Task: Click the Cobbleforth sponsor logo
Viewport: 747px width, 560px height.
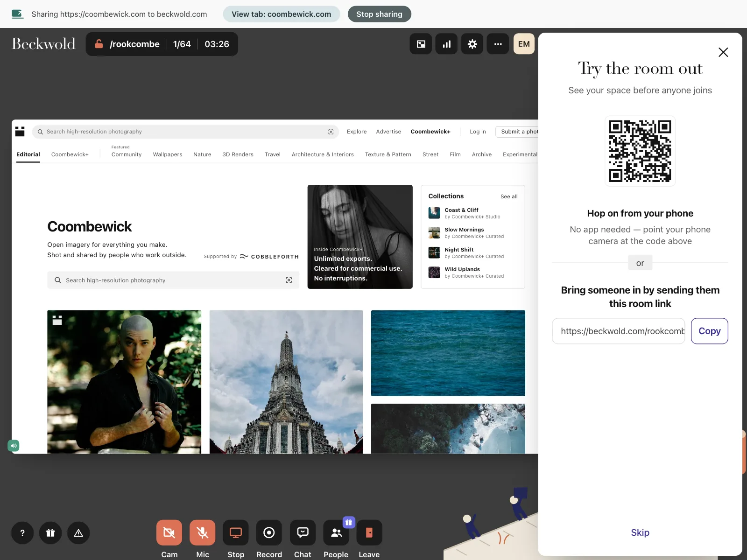Action: point(269,257)
